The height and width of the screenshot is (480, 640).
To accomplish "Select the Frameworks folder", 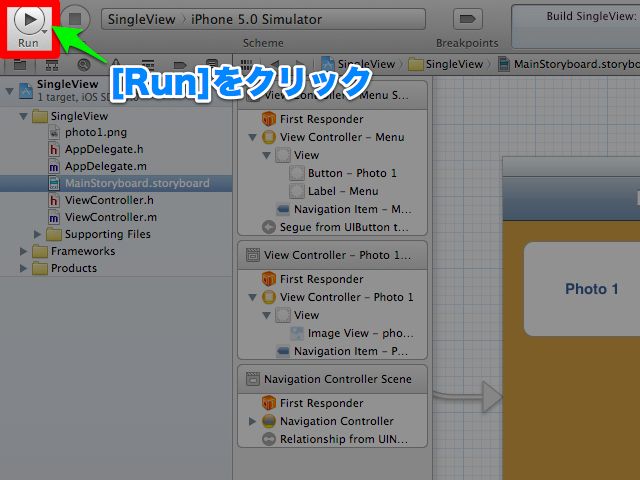I will pyautogui.click(x=74, y=251).
